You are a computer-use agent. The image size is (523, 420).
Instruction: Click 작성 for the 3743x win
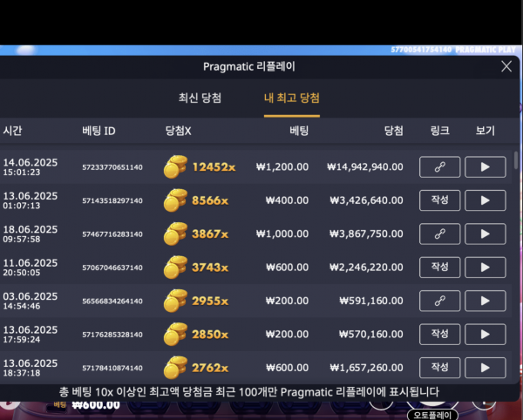(x=439, y=268)
